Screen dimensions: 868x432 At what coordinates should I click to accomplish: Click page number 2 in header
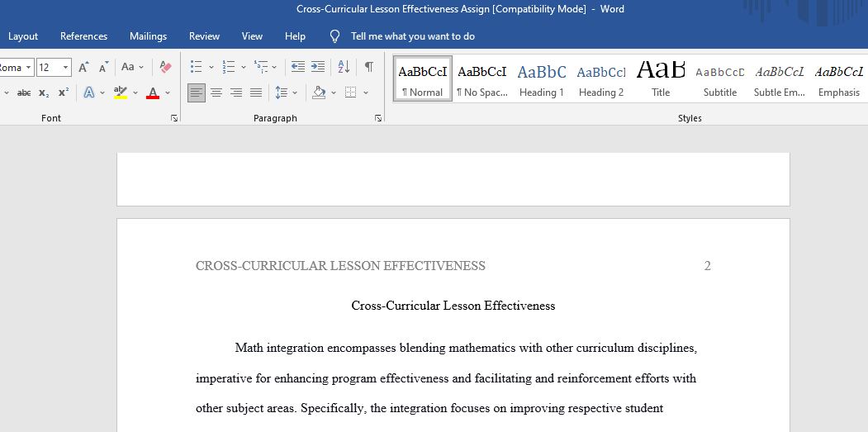click(707, 266)
